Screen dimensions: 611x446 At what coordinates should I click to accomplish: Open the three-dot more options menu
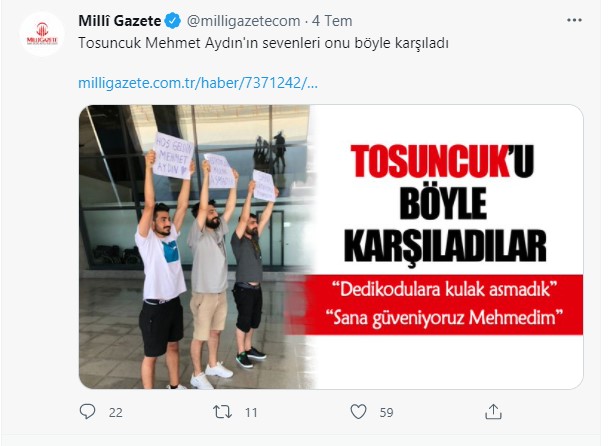click(x=574, y=21)
